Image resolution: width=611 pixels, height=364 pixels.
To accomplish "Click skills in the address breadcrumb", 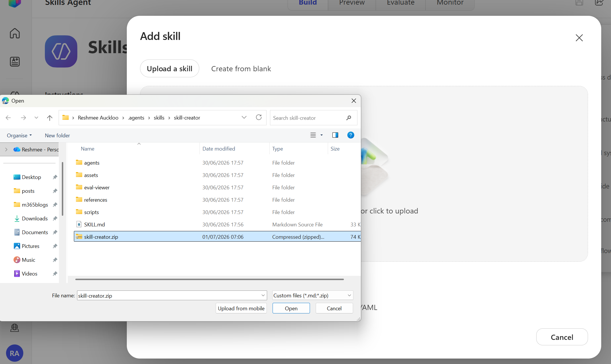I will click(159, 118).
